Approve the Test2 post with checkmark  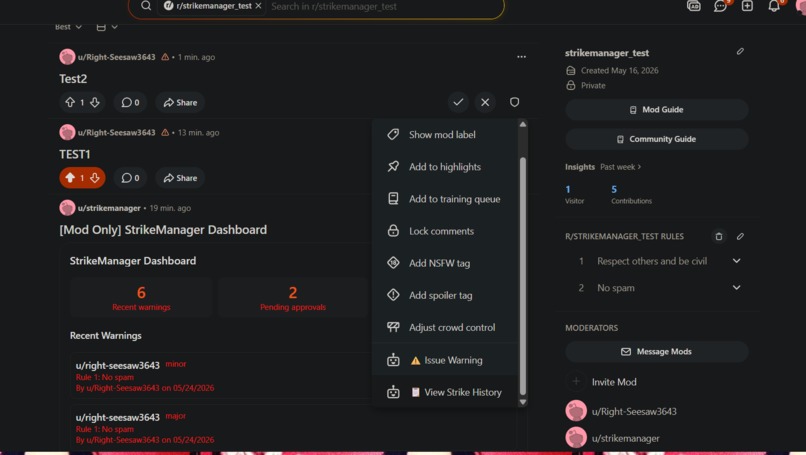click(458, 102)
